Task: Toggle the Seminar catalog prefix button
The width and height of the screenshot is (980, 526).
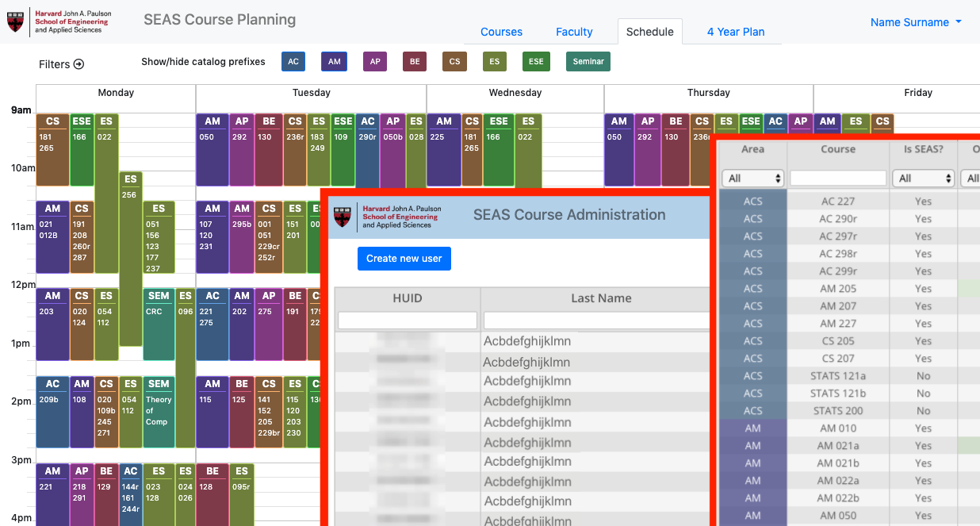Action: [588, 61]
